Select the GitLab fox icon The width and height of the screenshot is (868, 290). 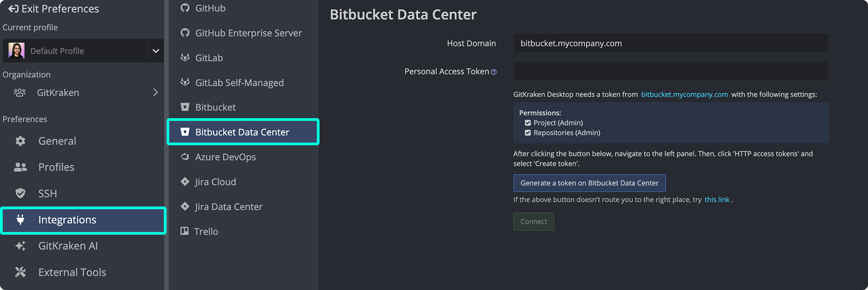tap(185, 58)
